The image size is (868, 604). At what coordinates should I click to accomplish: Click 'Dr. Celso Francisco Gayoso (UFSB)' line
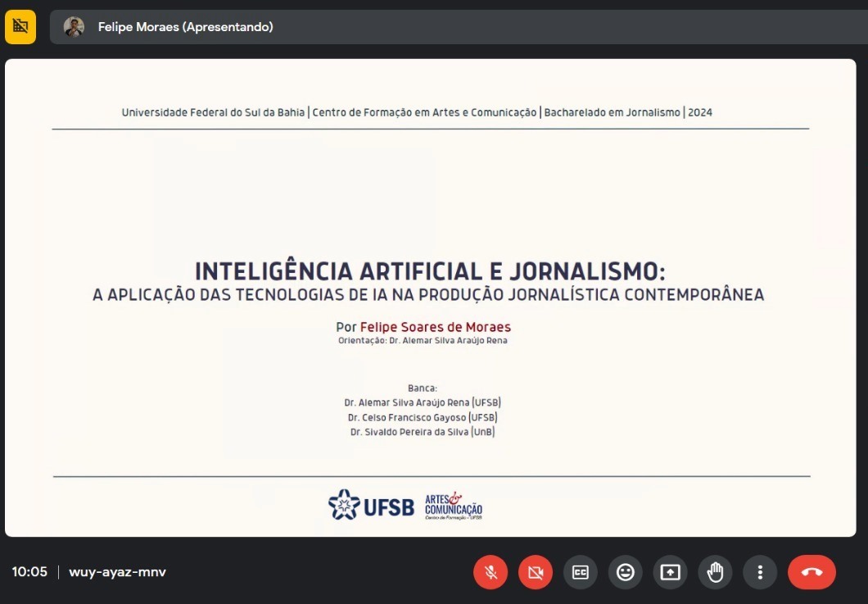click(423, 417)
